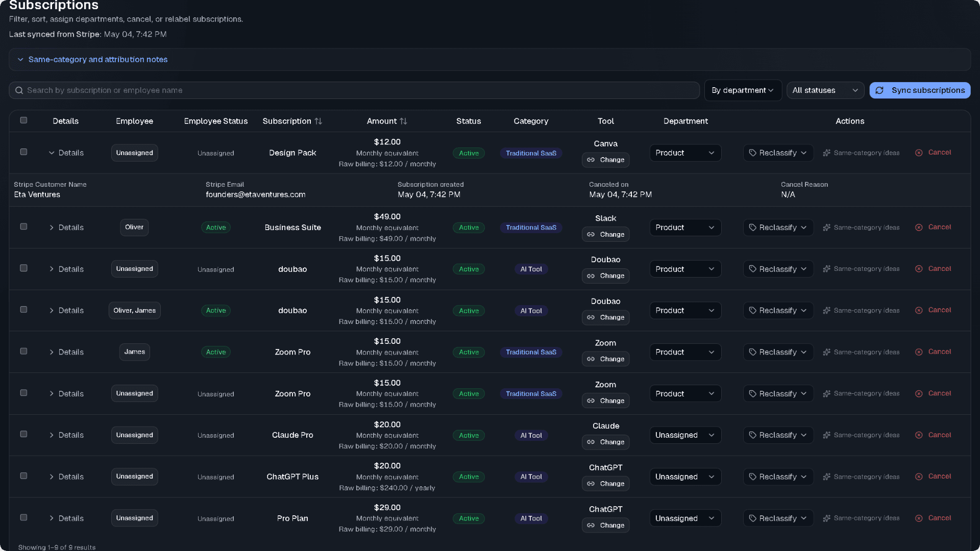Click sparkle icon for Pro Plan same-category ideas

(827, 518)
